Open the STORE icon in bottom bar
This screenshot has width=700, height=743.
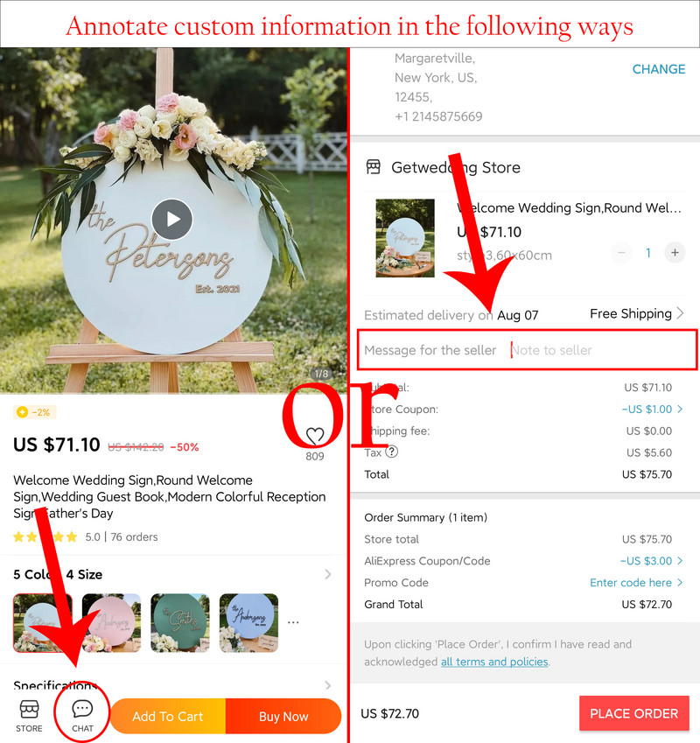pyautogui.click(x=29, y=716)
